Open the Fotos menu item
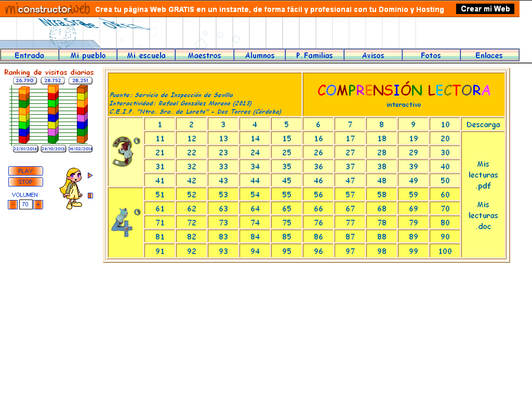Screen dimensions: 532x399 [x=431, y=55]
